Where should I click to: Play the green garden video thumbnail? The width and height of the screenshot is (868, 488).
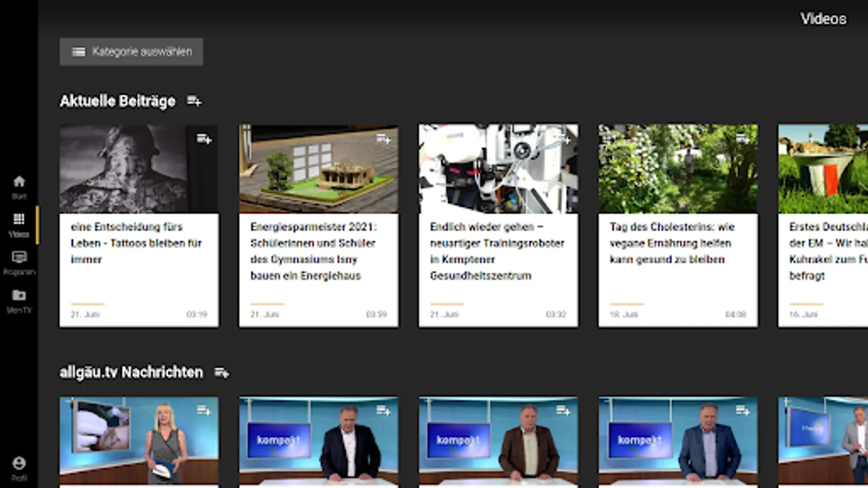pos(678,169)
